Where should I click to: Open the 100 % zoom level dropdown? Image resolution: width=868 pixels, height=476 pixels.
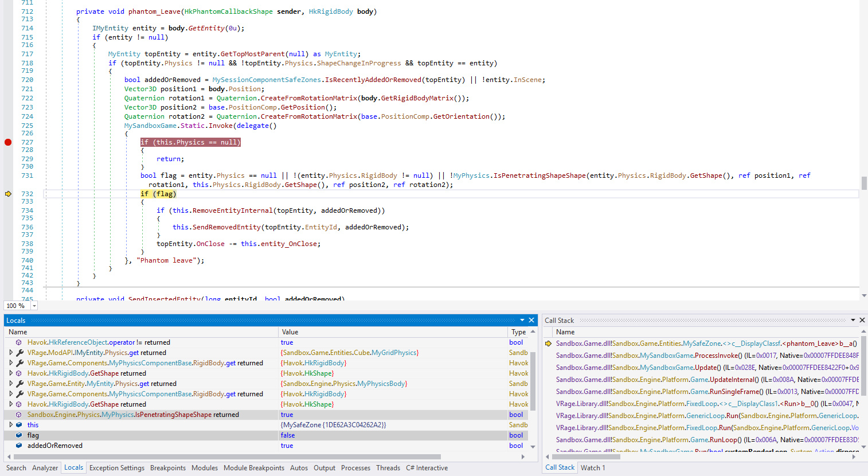click(x=34, y=306)
